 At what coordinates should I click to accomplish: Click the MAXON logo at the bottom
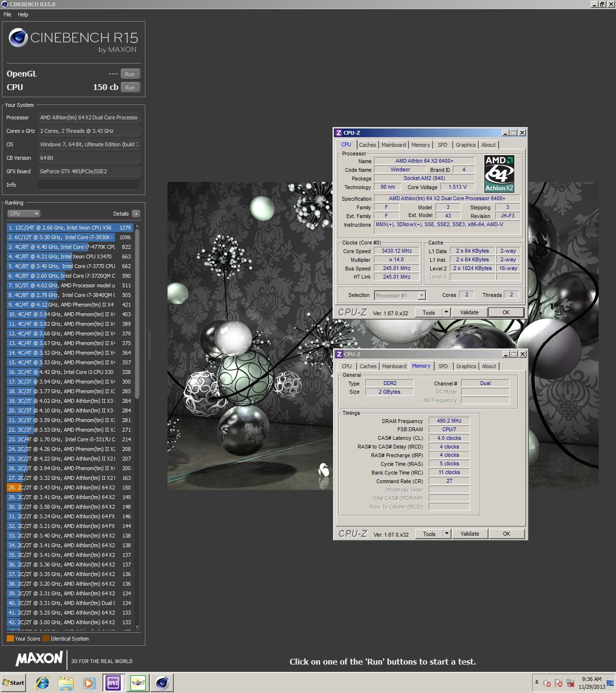tap(39, 659)
